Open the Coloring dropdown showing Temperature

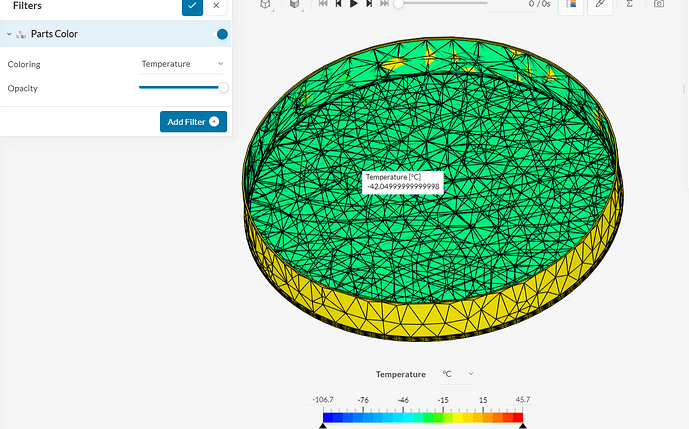click(x=182, y=64)
